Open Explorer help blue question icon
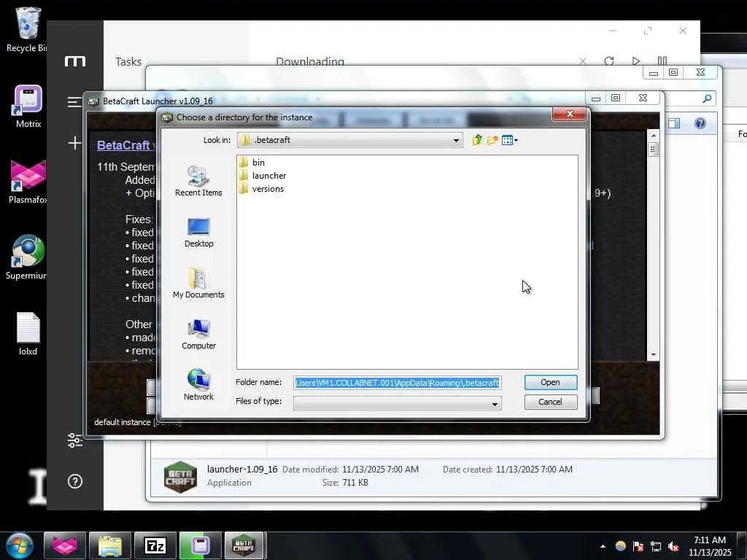747x560 pixels. pos(700,123)
